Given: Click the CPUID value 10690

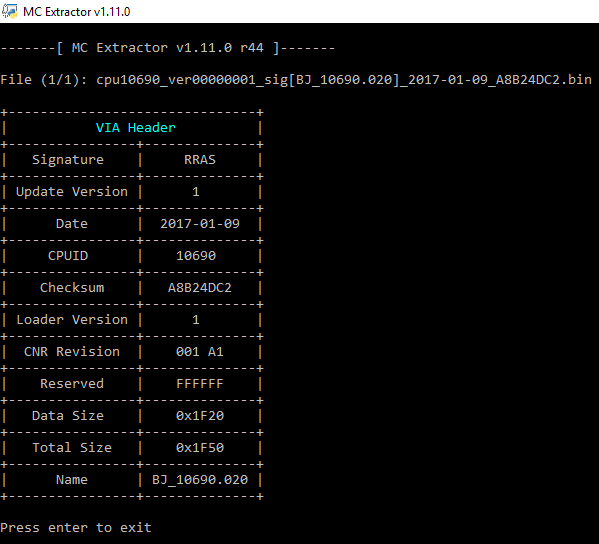Looking at the screenshot, I should [x=196, y=256].
